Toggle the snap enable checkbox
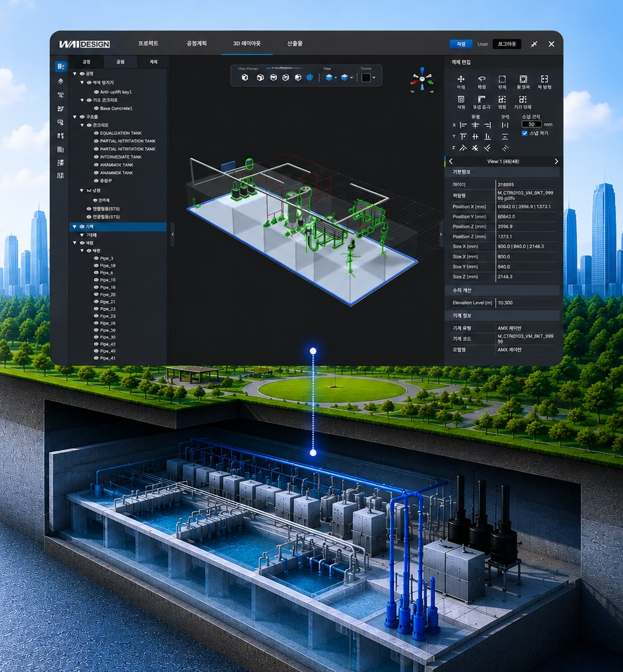 click(x=525, y=133)
